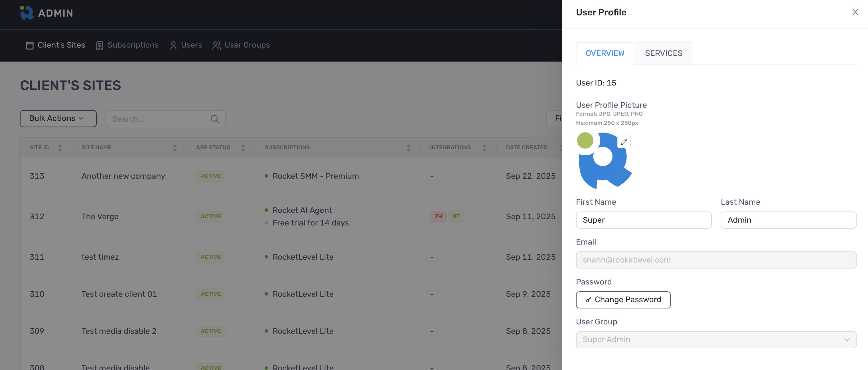Click the Change Password button
The width and height of the screenshot is (868, 370).
(623, 300)
